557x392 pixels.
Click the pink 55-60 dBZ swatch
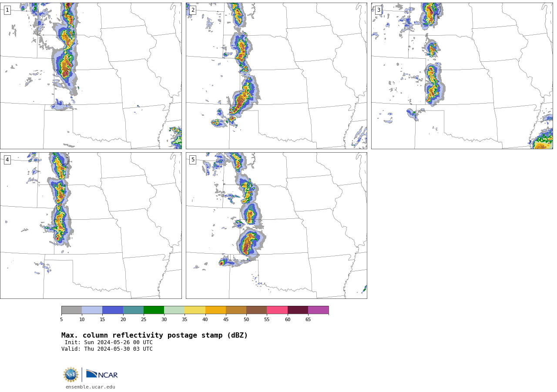click(277, 310)
